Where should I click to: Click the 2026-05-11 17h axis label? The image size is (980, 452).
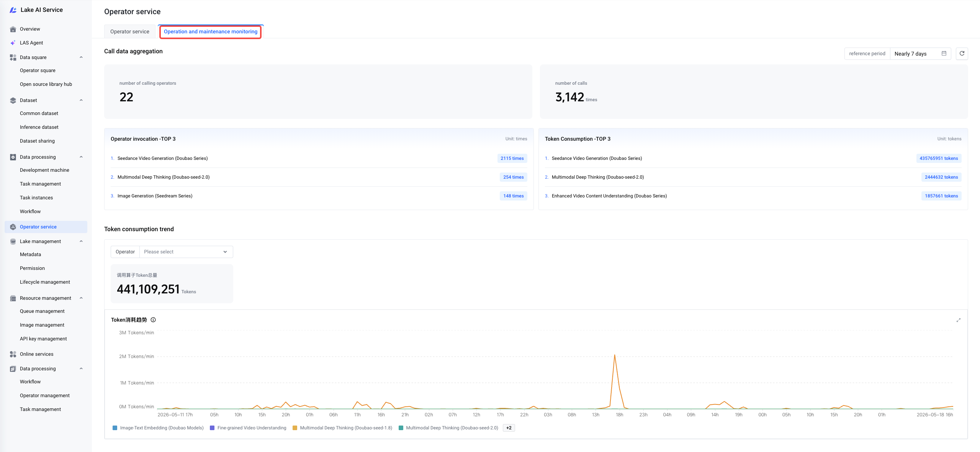coord(175,415)
